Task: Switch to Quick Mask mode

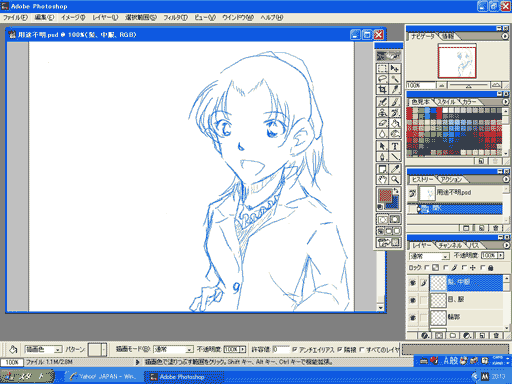Action: click(395, 219)
